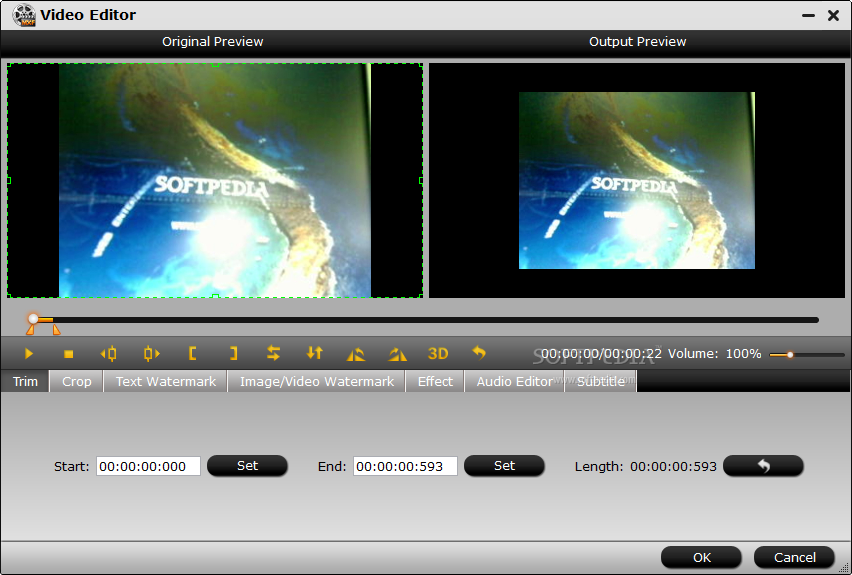The height and width of the screenshot is (575, 852).
Task: Flip the video vertically
Action: click(315, 353)
